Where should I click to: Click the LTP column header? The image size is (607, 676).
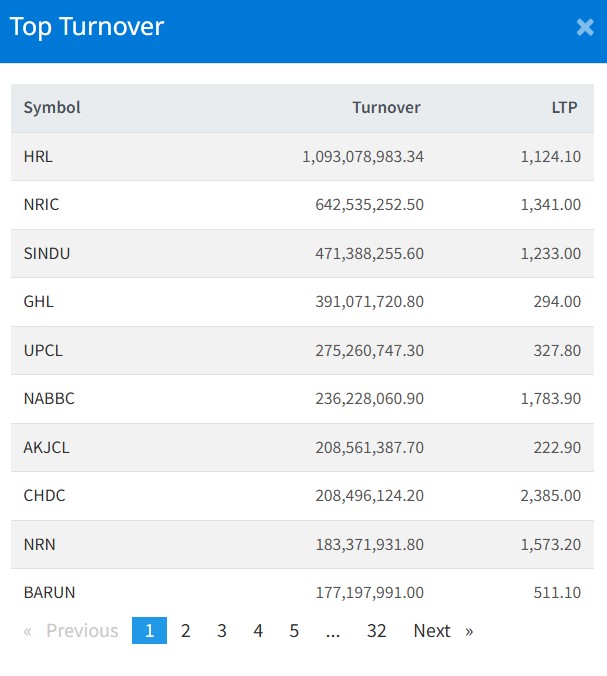click(x=564, y=108)
